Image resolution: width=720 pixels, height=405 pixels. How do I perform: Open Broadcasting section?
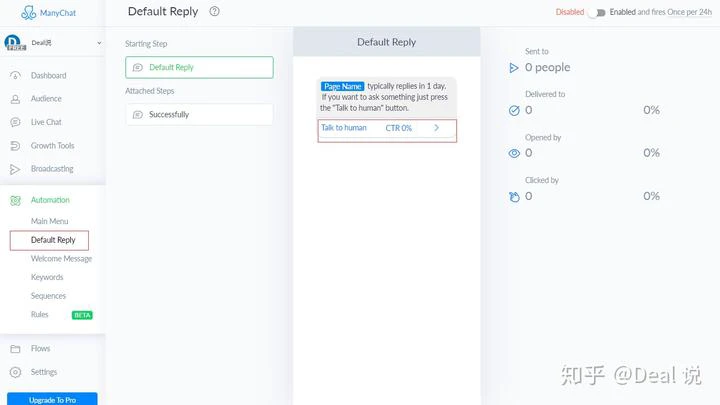click(52, 169)
